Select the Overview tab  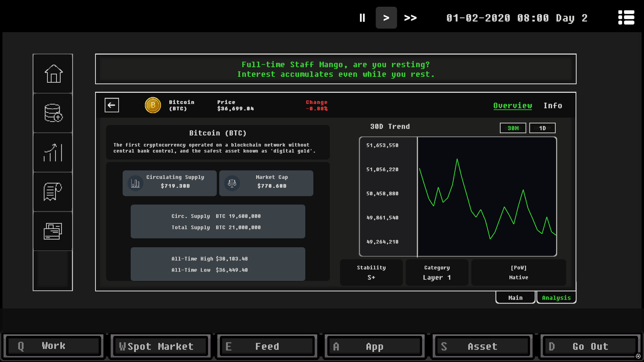[x=512, y=106]
